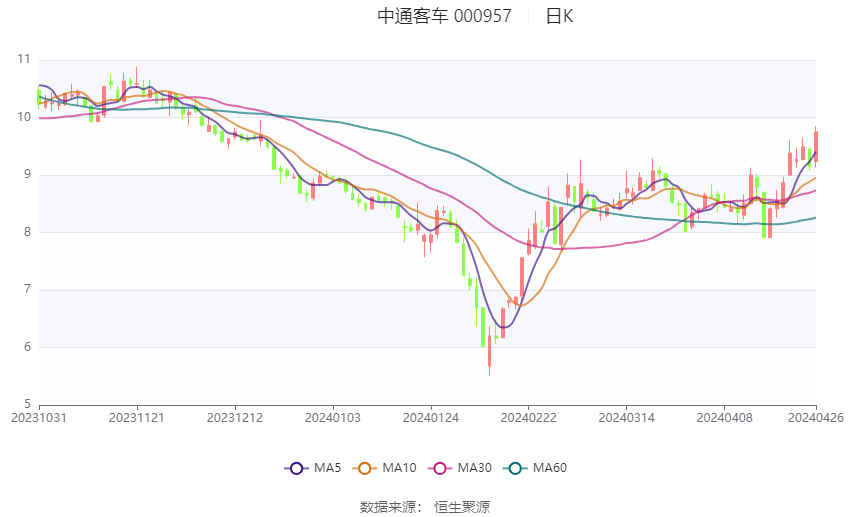This screenshot has height=517, width=850.
Task: Select x-axis date label 20231031
Action: click(38, 418)
